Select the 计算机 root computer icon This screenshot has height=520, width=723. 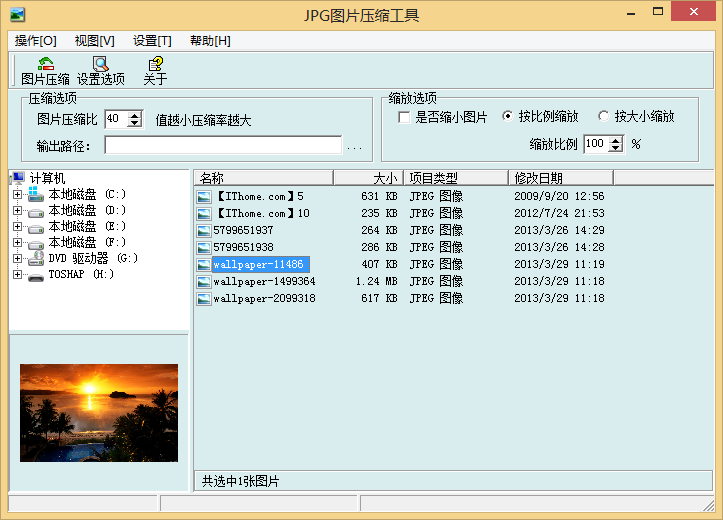click(x=18, y=177)
